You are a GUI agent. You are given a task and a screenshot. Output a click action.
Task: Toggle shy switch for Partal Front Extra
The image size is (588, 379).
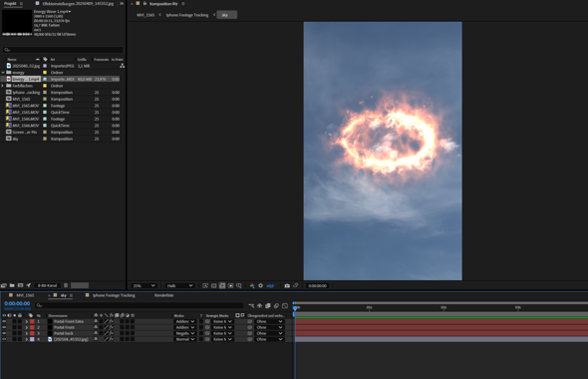click(96, 321)
